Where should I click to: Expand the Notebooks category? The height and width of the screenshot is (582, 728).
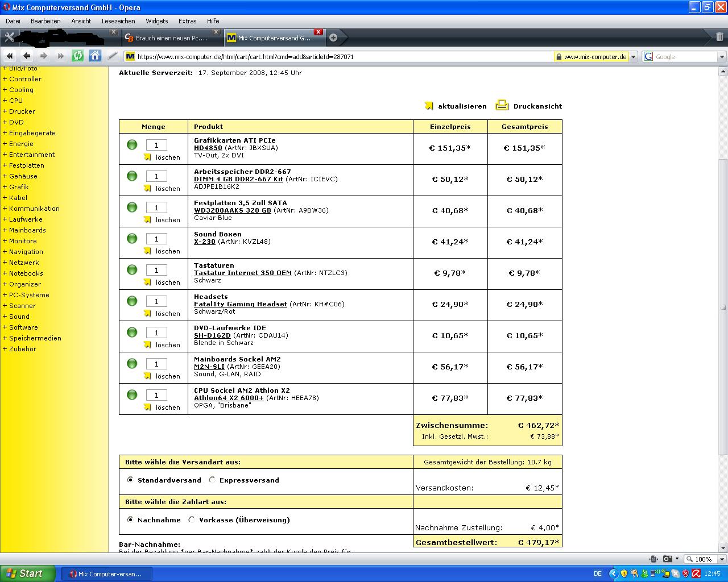(x=23, y=273)
